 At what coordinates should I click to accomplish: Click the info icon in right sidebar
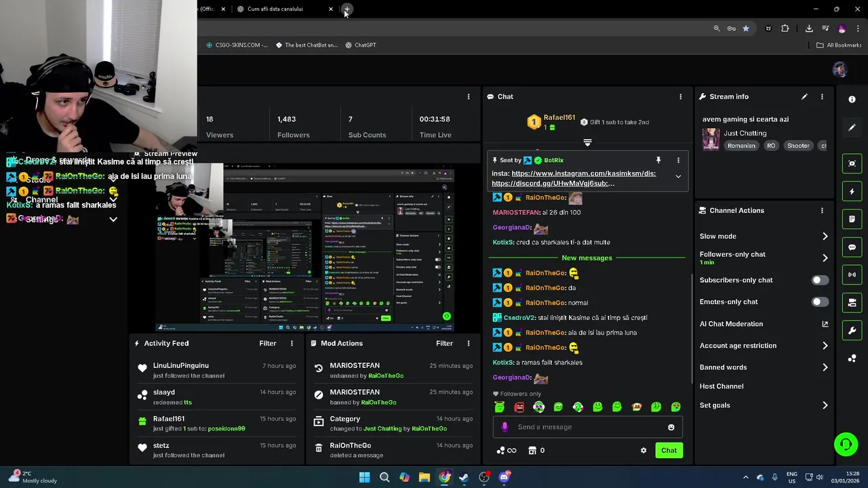[x=852, y=99]
